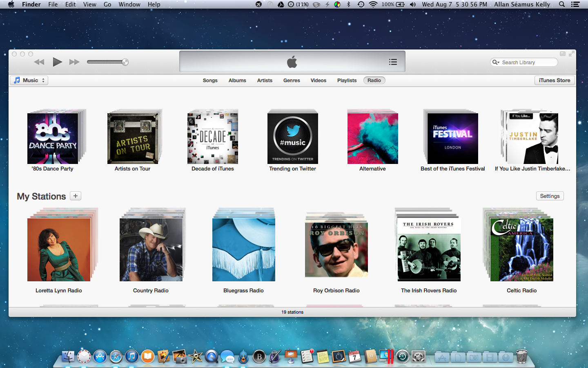
Task: Play the Loretta Lynn Radio station
Action: pyautogui.click(x=59, y=250)
